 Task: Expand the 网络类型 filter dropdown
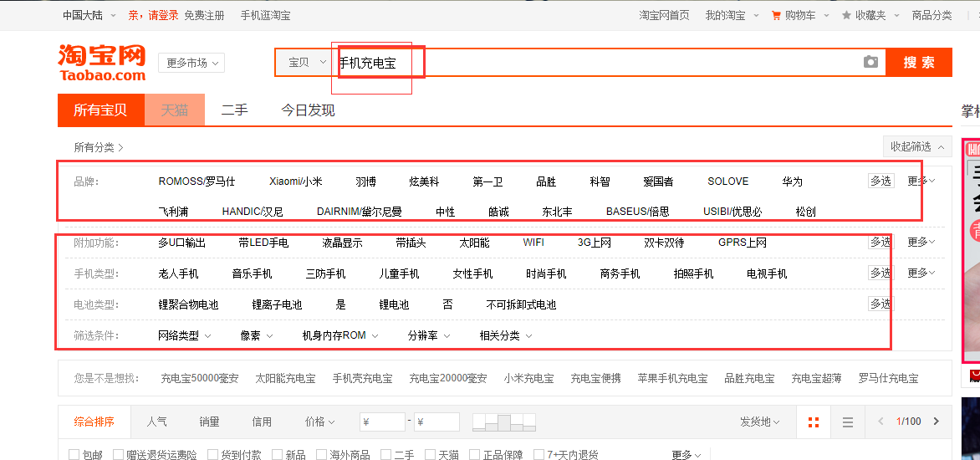[184, 335]
